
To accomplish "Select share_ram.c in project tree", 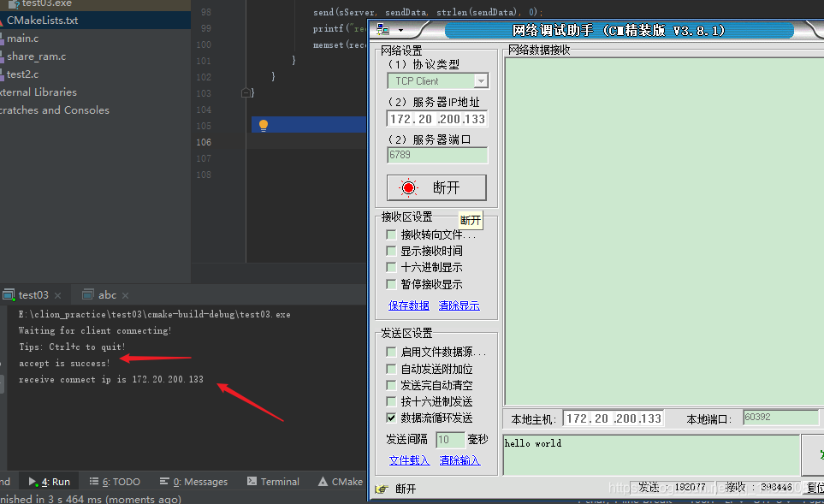I will click(36, 56).
